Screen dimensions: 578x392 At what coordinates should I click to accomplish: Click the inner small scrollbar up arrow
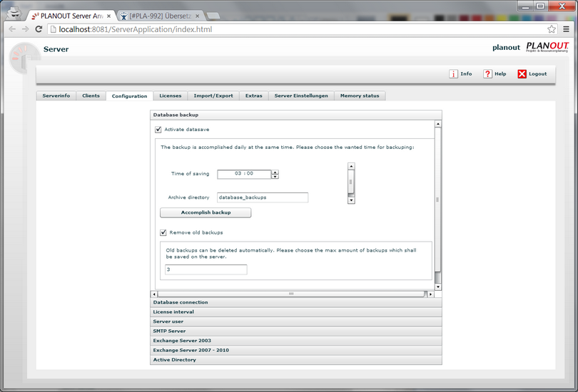[351, 166]
